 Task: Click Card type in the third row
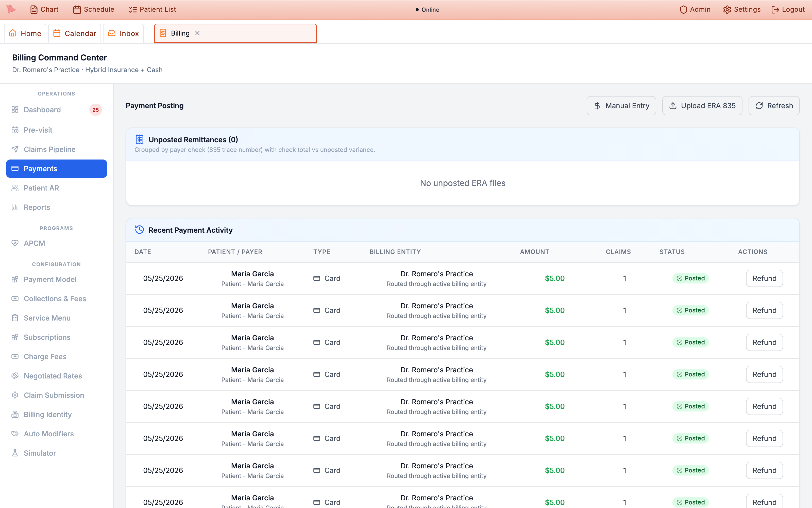[327, 342]
